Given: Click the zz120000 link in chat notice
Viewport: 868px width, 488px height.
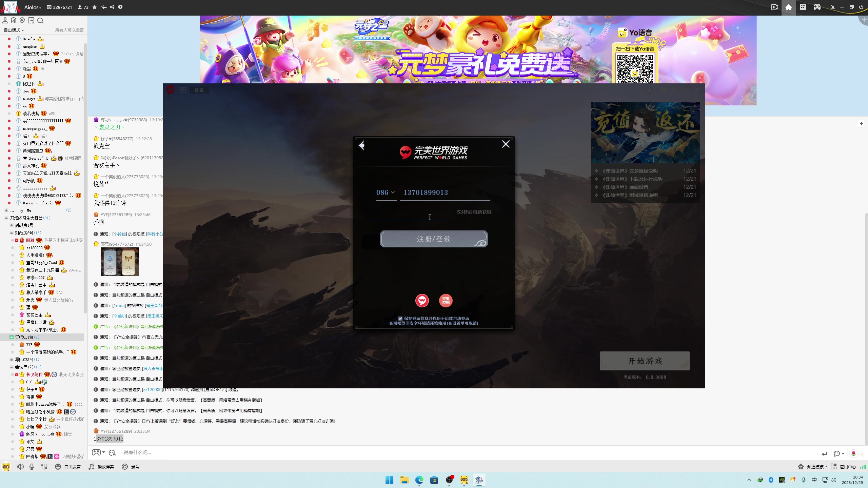Looking at the screenshot, I should tap(153, 390).
